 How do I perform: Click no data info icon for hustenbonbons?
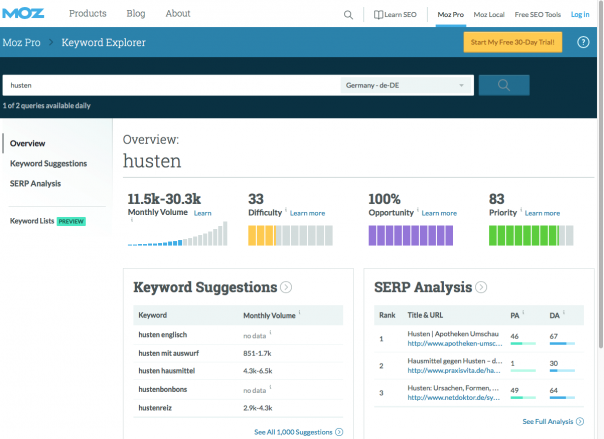pos(270,387)
